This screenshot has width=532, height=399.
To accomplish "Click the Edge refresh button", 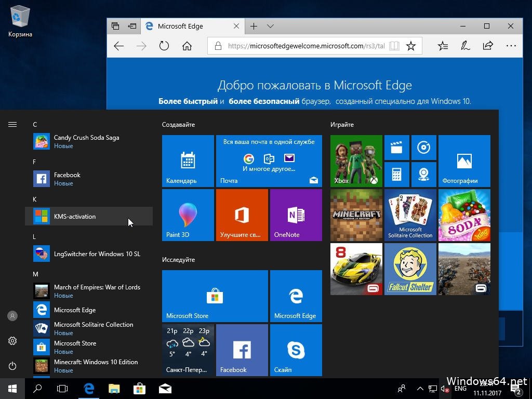I will [x=164, y=46].
